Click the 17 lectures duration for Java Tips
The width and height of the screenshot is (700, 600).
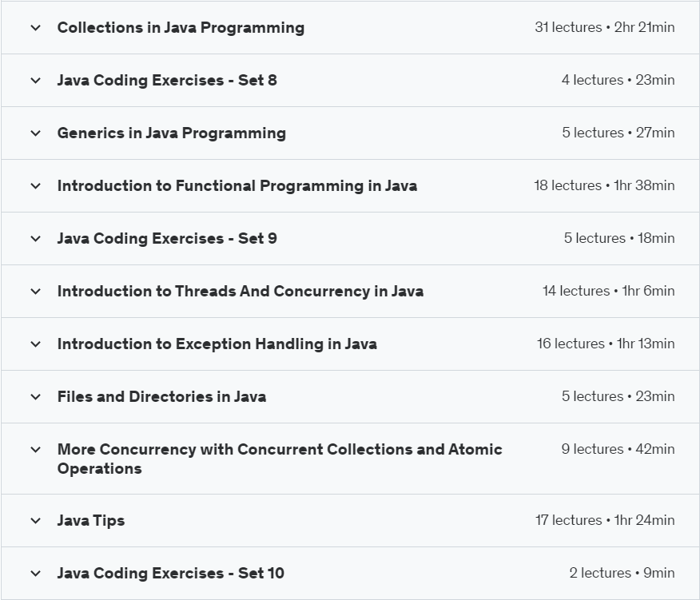[x=604, y=520]
